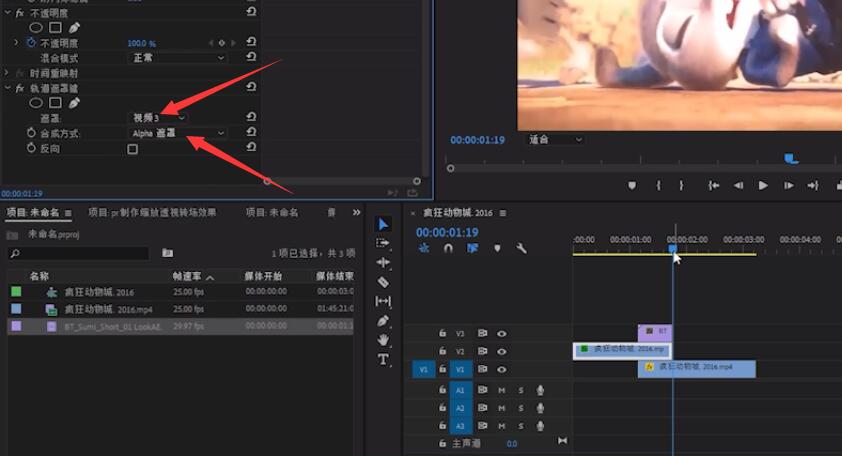Open the 合成方式 dropdown showing Alpha 遮罩

click(x=177, y=133)
